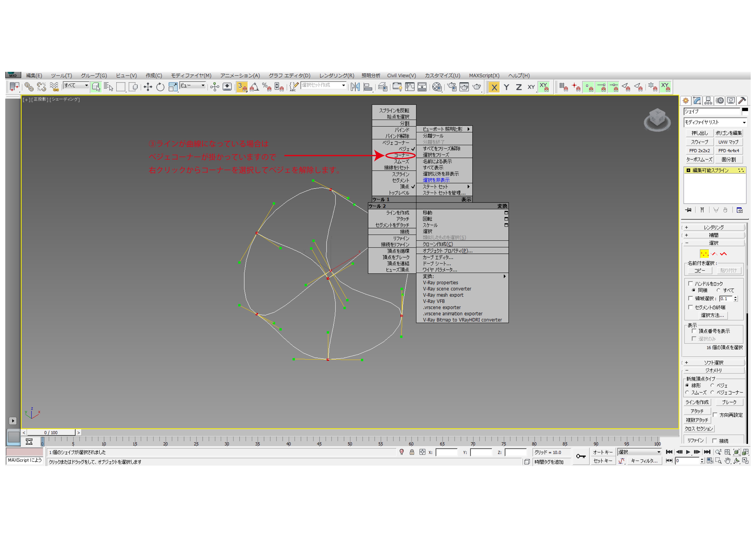Check the 頂点番号を表示 checkbox

[x=694, y=331]
